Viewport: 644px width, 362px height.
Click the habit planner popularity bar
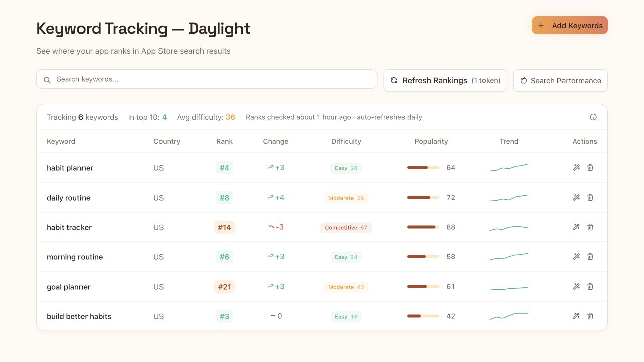(x=423, y=168)
